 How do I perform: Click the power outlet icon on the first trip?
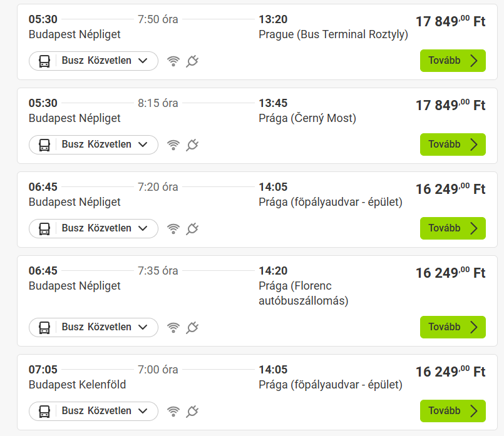pyautogui.click(x=192, y=61)
